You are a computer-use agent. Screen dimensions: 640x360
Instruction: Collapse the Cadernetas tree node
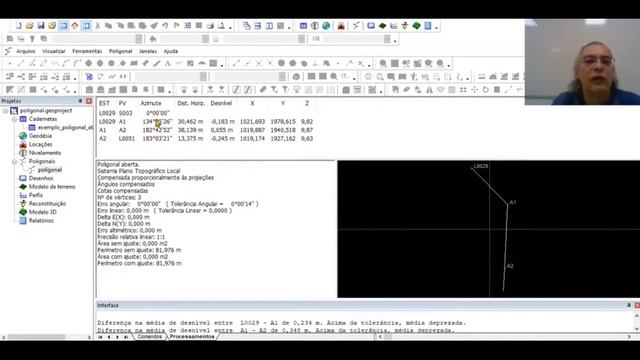(14, 119)
